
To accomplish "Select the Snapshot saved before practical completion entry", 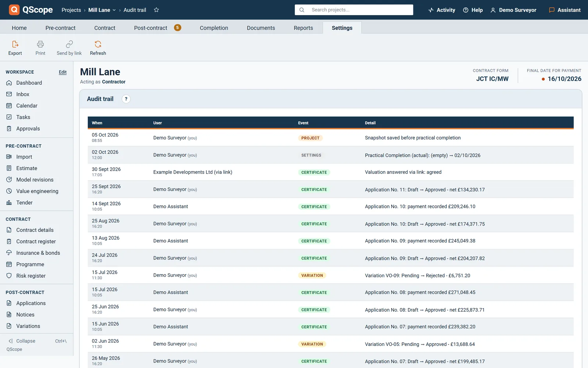I will tap(413, 138).
